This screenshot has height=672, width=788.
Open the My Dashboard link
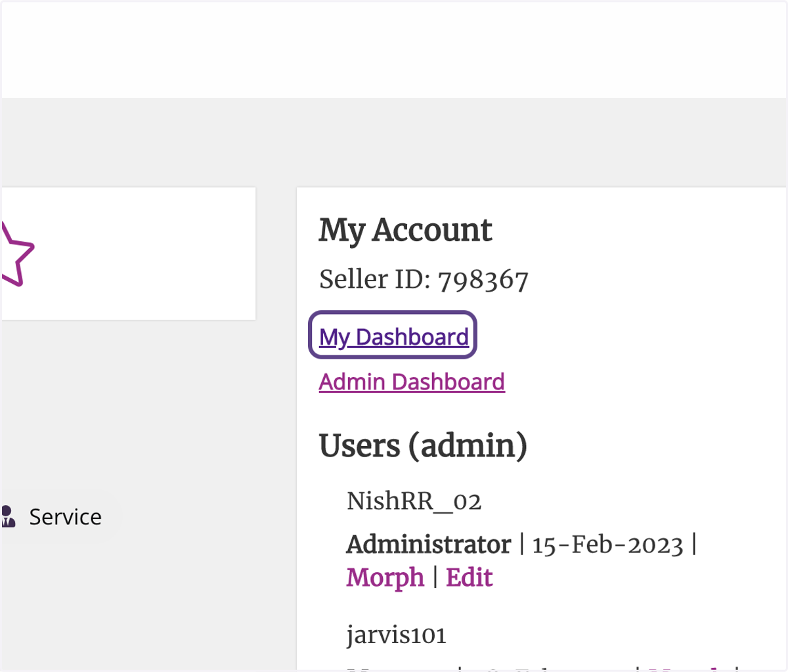click(394, 337)
